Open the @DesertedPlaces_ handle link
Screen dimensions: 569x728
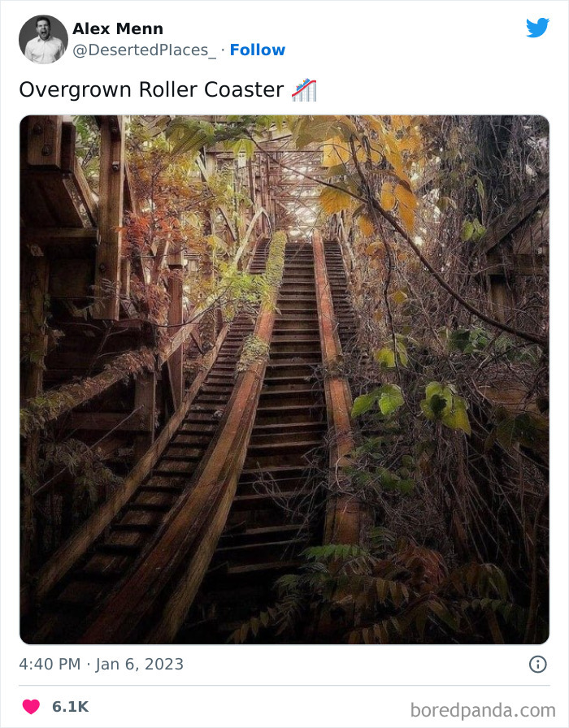[x=145, y=50]
